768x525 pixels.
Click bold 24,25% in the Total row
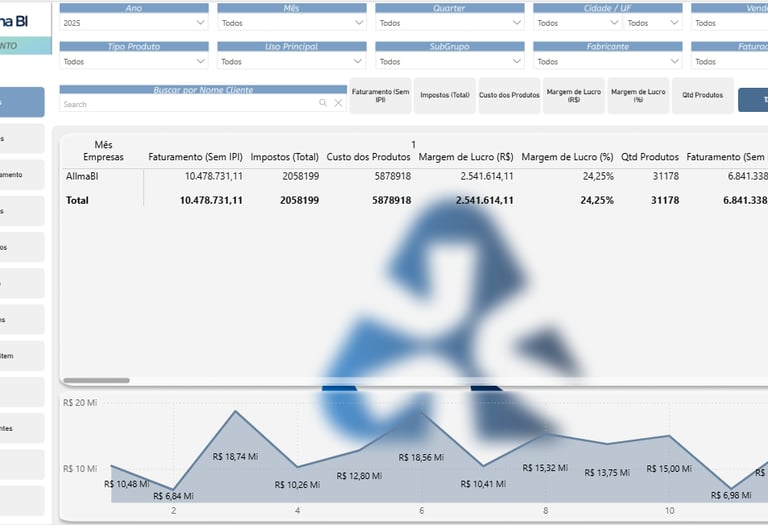pos(597,200)
